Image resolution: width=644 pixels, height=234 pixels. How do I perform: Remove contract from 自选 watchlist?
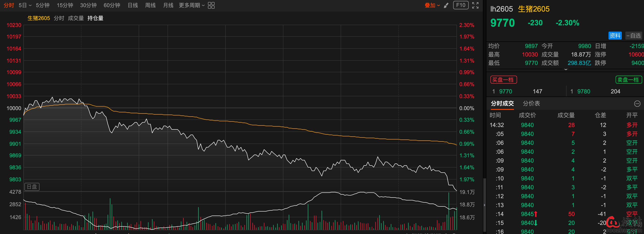[x=634, y=36]
